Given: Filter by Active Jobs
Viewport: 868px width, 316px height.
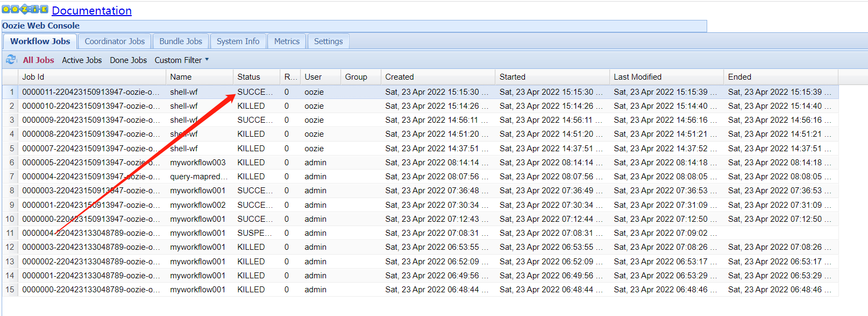Looking at the screenshot, I should [82, 60].
